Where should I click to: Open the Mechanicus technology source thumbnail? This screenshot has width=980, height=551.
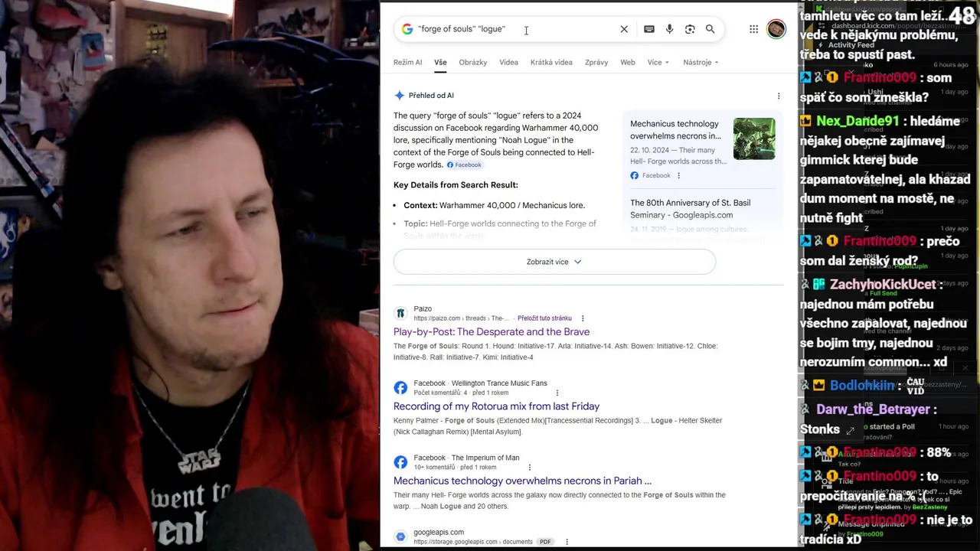tap(754, 139)
